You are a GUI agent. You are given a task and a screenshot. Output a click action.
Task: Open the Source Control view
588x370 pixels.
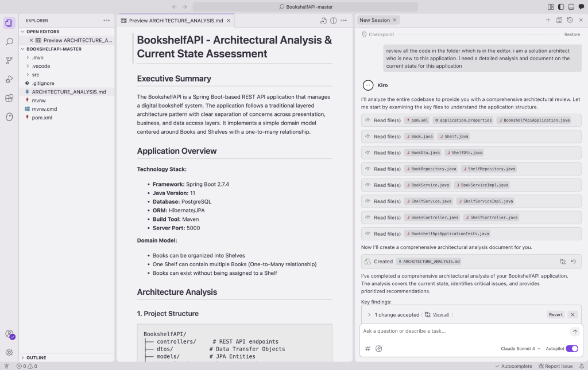pyautogui.click(x=8, y=60)
